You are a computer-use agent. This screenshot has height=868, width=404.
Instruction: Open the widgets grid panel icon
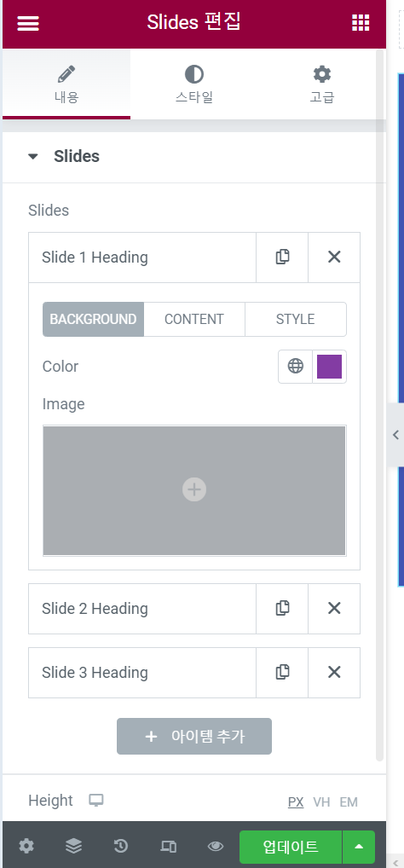point(361,23)
